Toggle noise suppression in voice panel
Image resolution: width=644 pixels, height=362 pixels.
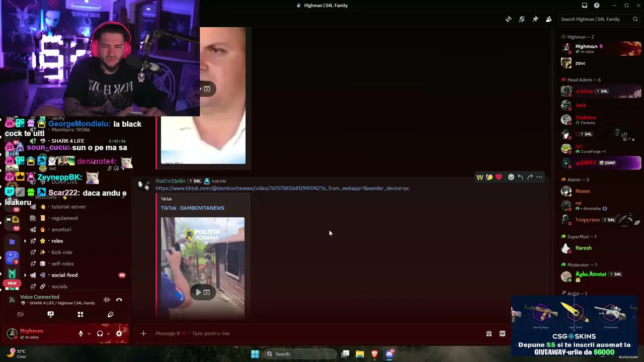tap(107, 300)
